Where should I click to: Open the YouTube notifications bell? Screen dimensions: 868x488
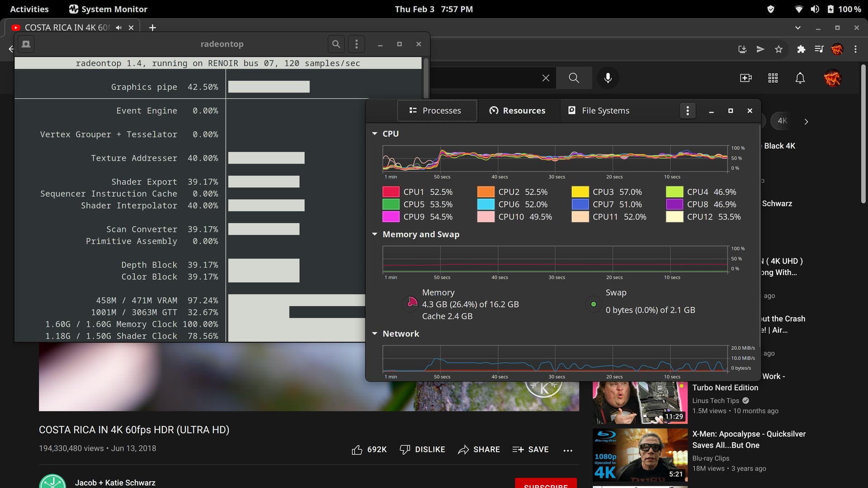[x=800, y=78]
